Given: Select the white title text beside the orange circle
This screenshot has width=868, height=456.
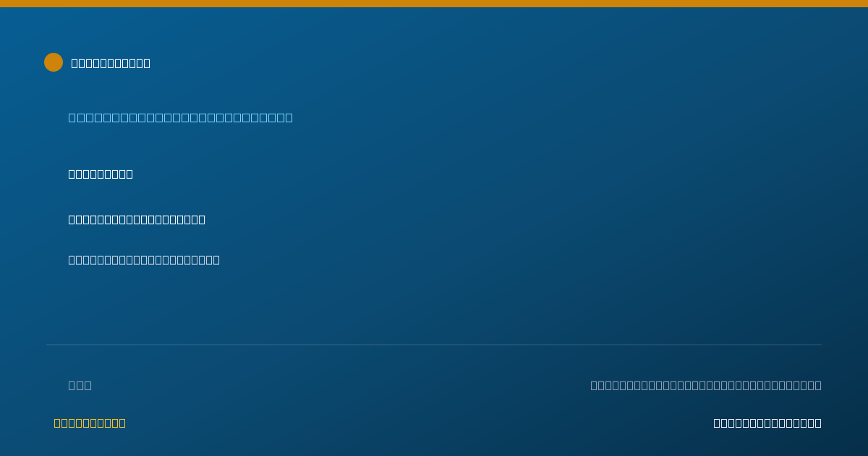Looking at the screenshot, I should (x=111, y=63).
